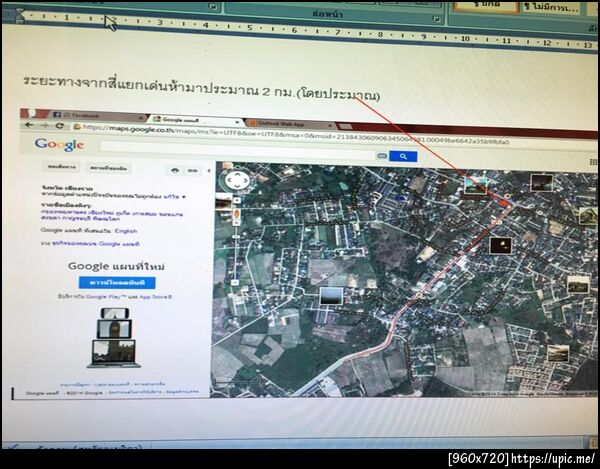This screenshot has width=600, height=469.
Task: Open sky photo thumbnail in map center-left
Action: click(x=331, y=296)
